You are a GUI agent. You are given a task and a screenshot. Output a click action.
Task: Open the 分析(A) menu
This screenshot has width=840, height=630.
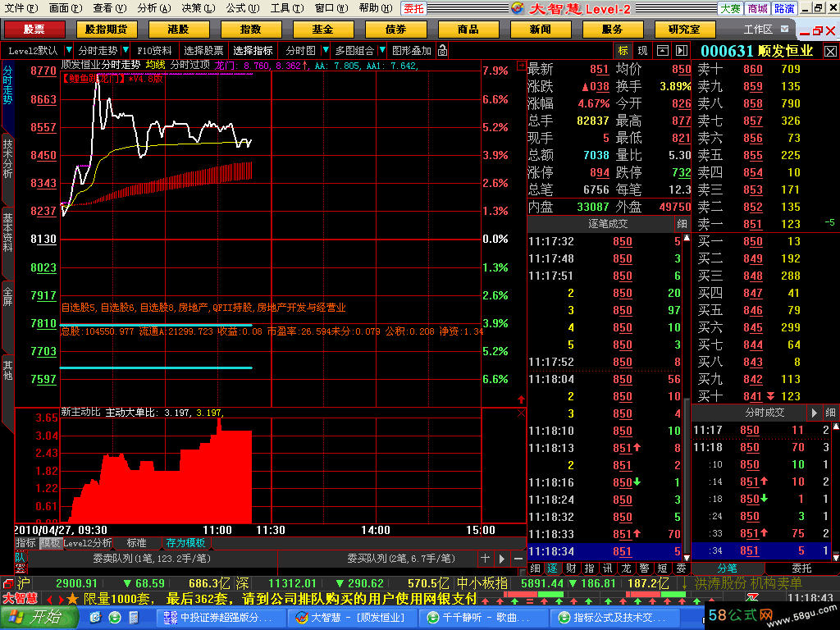153,8
